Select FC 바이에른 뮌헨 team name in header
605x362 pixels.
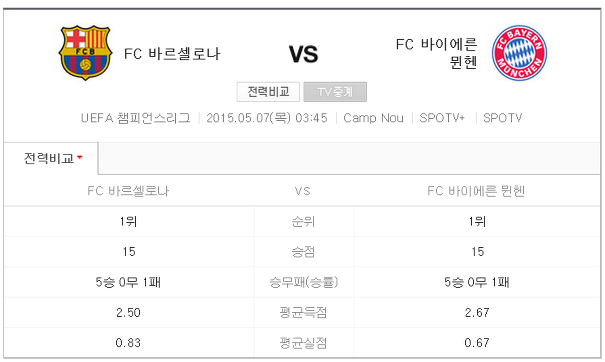tap(437, 53)
